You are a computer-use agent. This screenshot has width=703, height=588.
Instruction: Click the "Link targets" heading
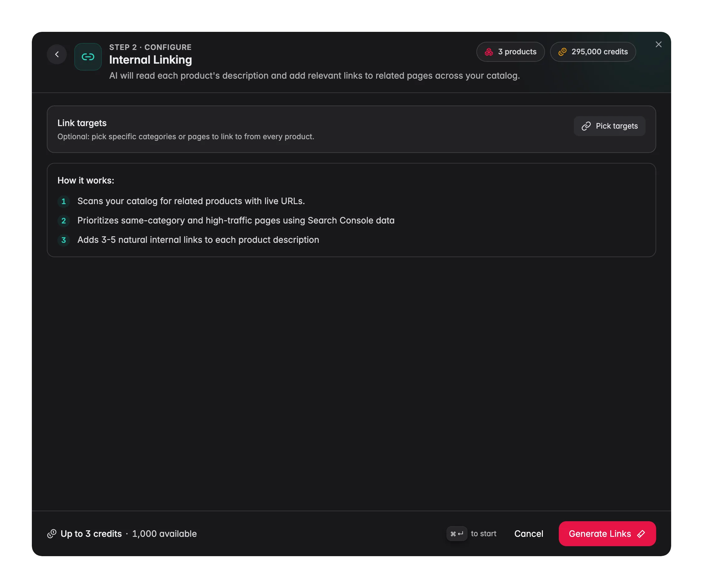coord(82,123)
